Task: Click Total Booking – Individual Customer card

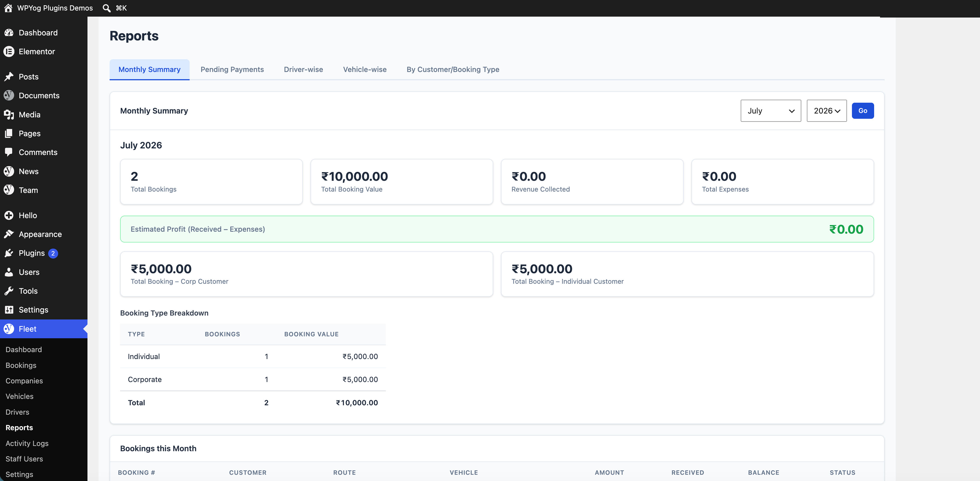Action: [x=687, y=274]
